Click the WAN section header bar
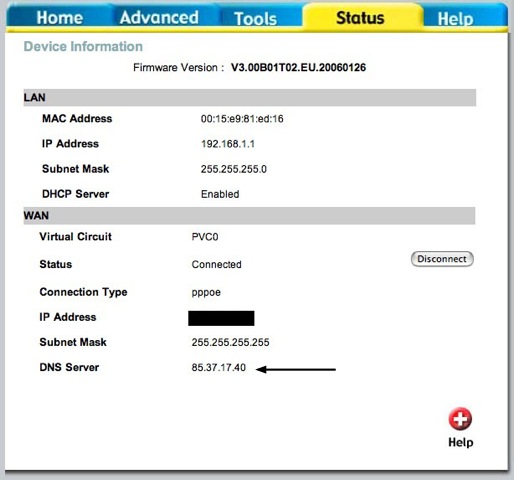The image size is (514, 480). (249, 216)
